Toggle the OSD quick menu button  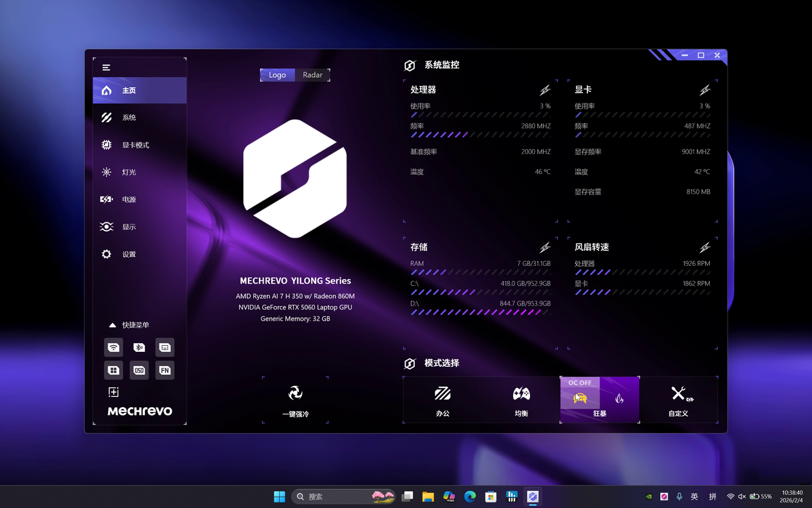pos(139,370)
